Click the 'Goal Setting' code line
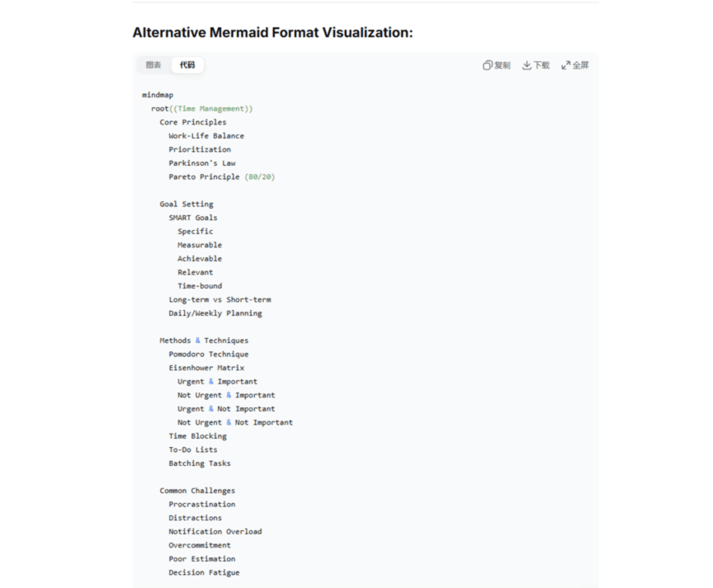This screenshot has height=588, width=713. [187, 204]
